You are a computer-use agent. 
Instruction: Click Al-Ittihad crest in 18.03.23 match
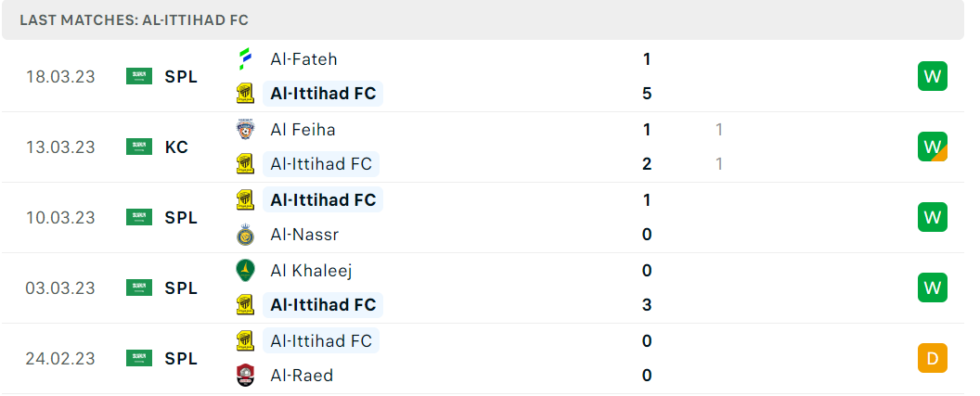coord(245,94)
